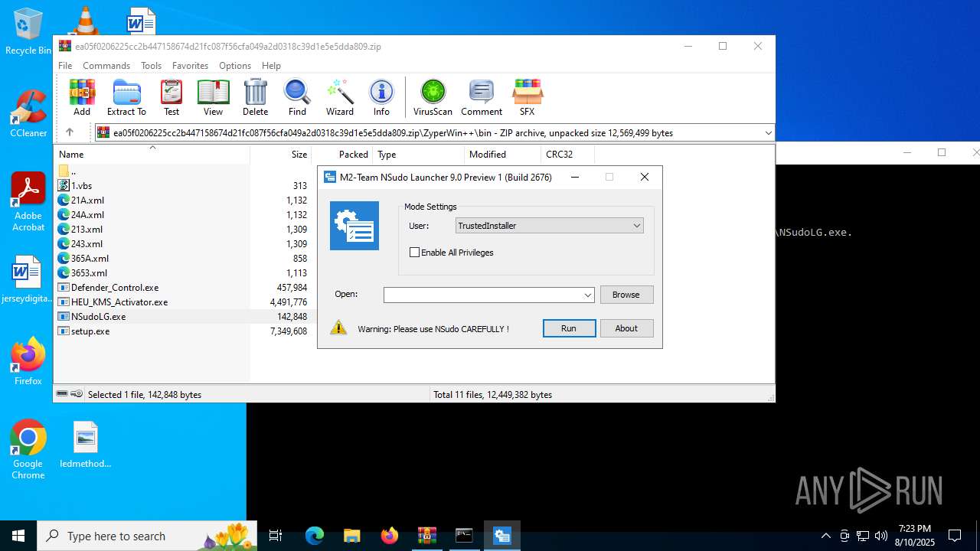This screenshot has height=551, width=980.
Task: Expand the User dropdown showing TrustedInstaller
Action: 549,226
